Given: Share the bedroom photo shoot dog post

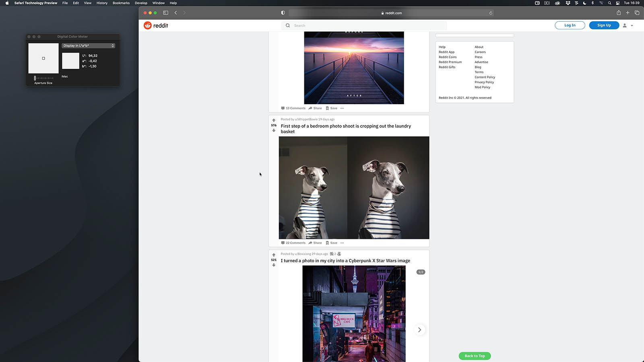Looking at the screenshot, I should tap(315, 243).
